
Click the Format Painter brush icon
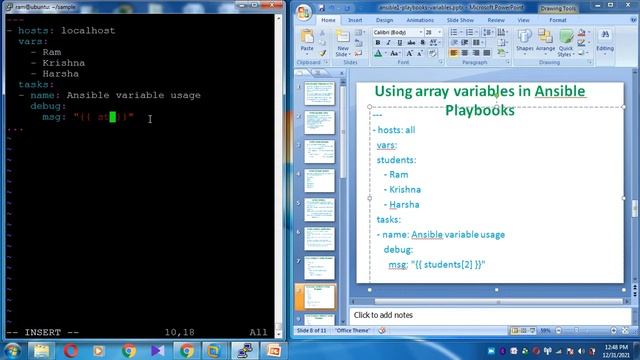coord(322,53)
